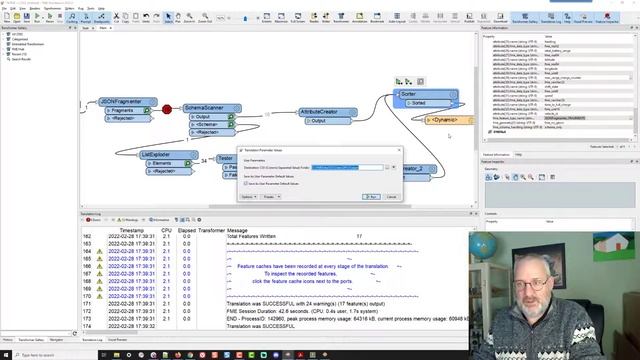Click the Rerun toolbar icon
Screen dimensions: 640x360
(49, 17)
